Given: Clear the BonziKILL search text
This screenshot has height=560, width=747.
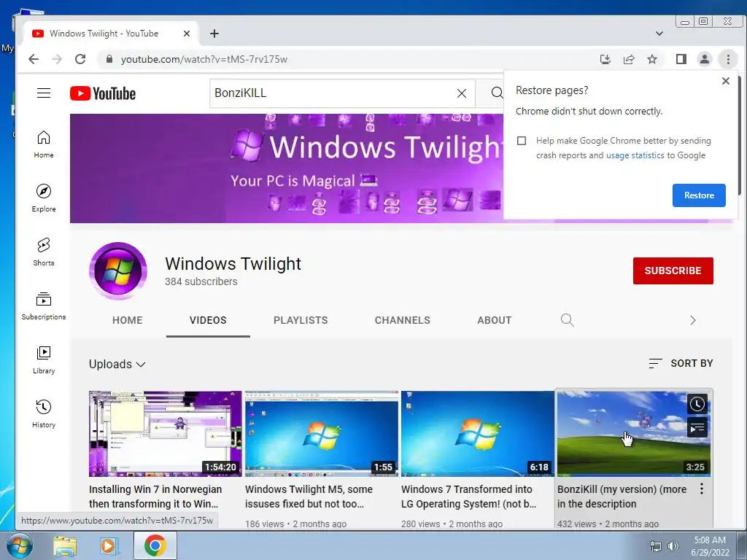Looking at the screenshot, I should (x=462, y=93).
